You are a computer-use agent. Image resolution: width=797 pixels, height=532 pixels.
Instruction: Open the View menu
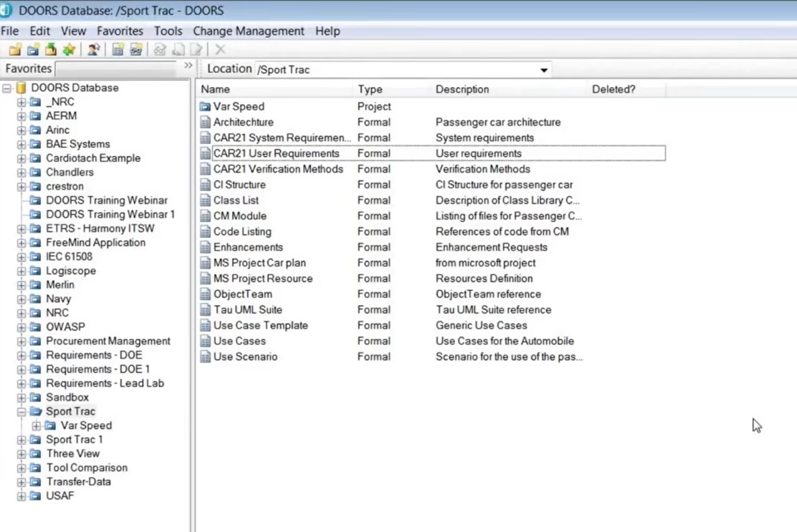[x=73, y=31]
